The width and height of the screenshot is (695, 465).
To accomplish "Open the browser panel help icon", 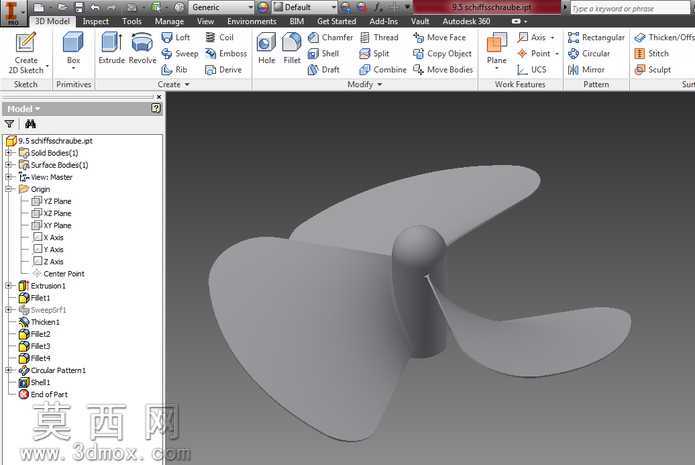I will pos(156,108).
